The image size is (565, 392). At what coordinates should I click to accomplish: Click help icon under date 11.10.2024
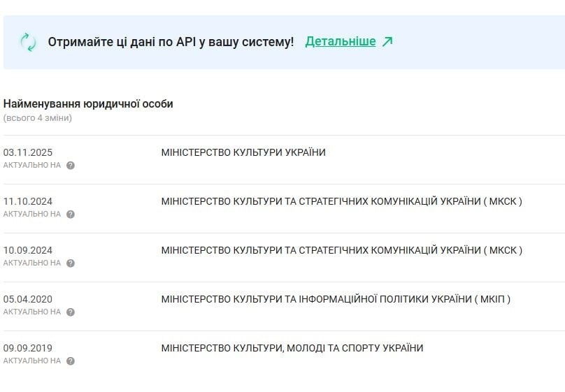click(x=70, y=215)
